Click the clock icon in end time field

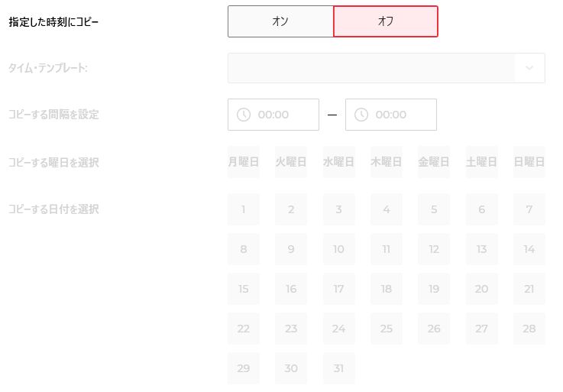[x=361, y=115]
